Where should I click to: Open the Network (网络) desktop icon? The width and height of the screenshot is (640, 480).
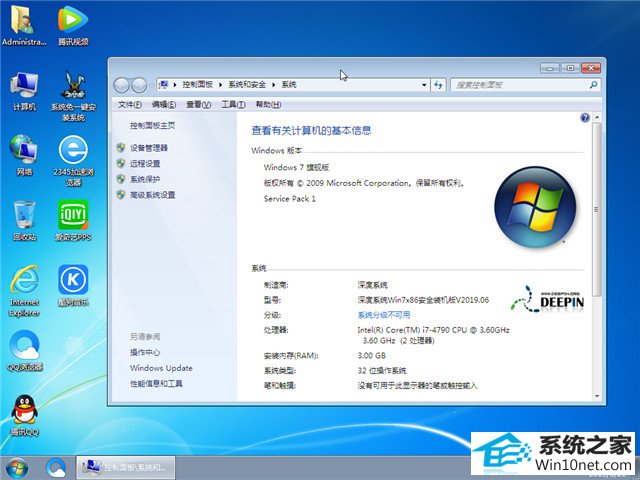(x=24, y=156)
